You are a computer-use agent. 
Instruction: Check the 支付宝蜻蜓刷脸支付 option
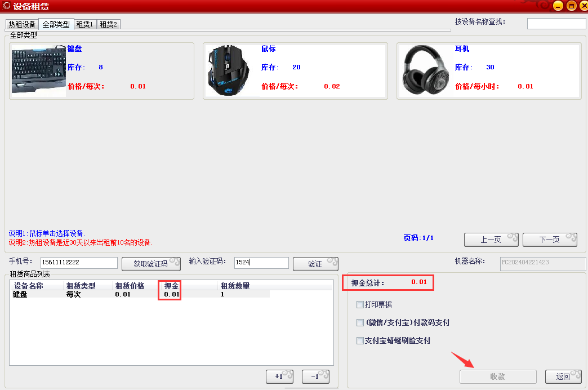360,341
